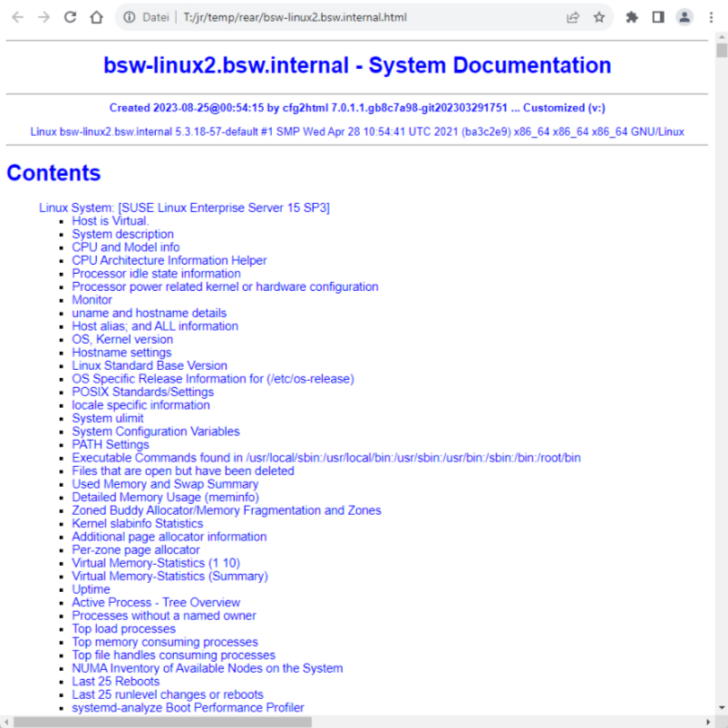The width and height of the screenshot is (728, 728).
Task: Open Kernel slabinfo Statistics link
Action: point(138,523)
